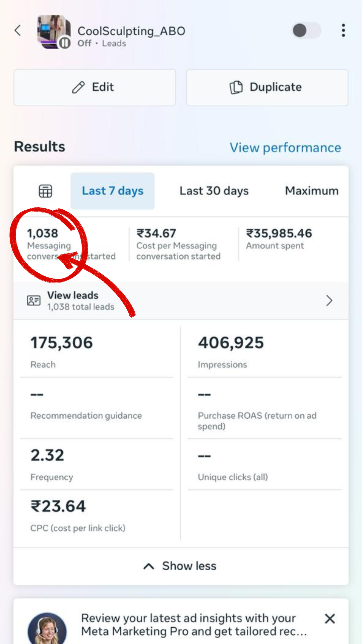The height and width of the screenshot is (644, 362).
Task: Dismiss the Meta Marketing Pro banner
Action: pos(330,619)
